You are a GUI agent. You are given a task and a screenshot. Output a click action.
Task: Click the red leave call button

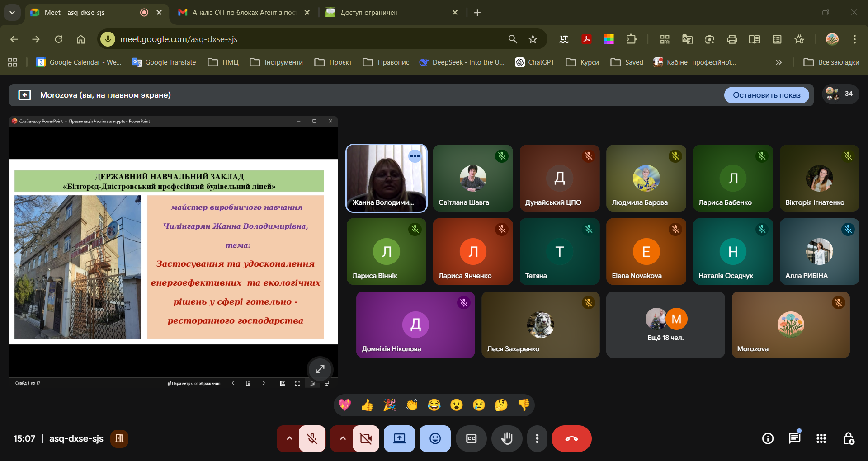(x=571, y=438)
